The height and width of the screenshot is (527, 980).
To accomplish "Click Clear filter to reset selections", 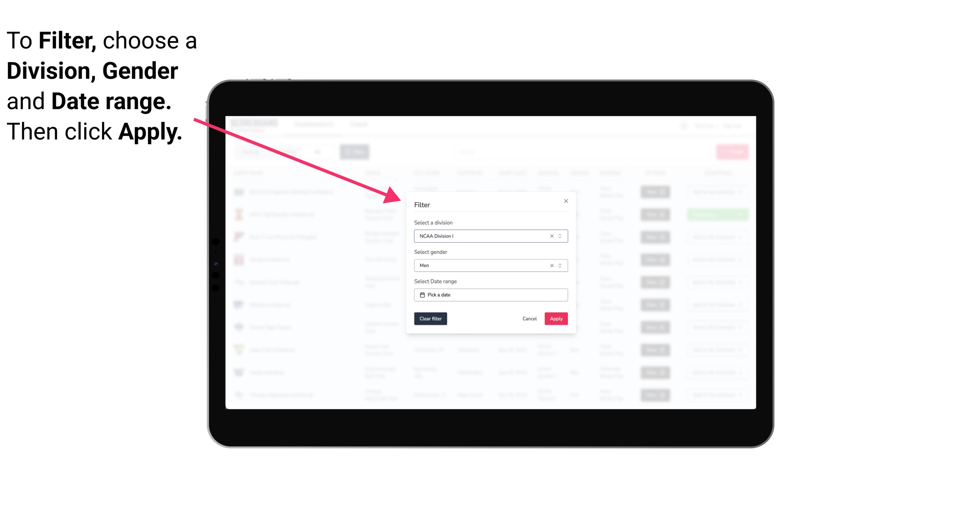I will 430,319.
